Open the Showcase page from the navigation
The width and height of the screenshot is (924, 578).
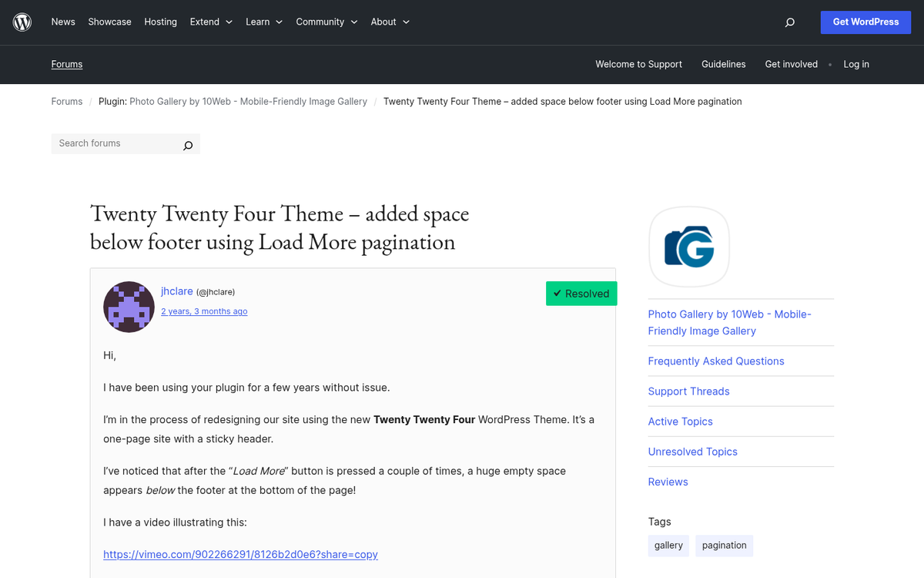[109, 22]
